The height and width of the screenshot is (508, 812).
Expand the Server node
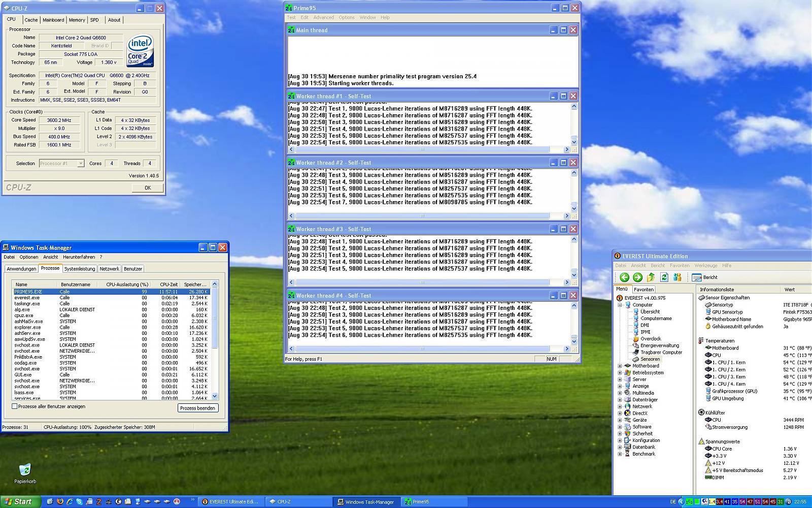point(620,379)
